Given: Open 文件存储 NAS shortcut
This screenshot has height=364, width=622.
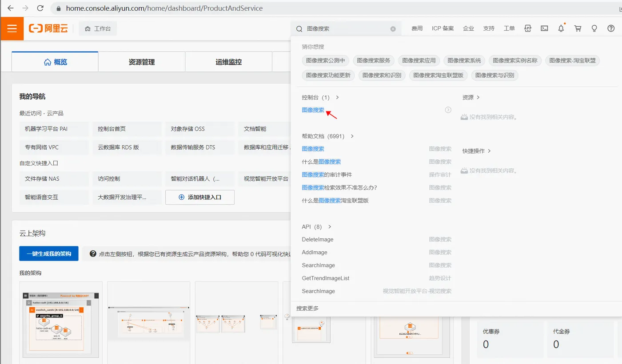Looking at the screenshot, I should click(x=54, y=178).
